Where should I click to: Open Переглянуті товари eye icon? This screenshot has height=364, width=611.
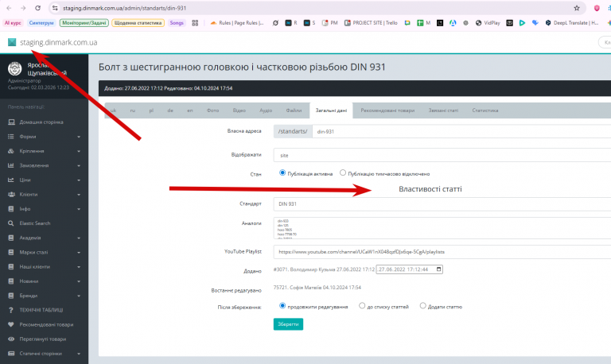point(11,339)
